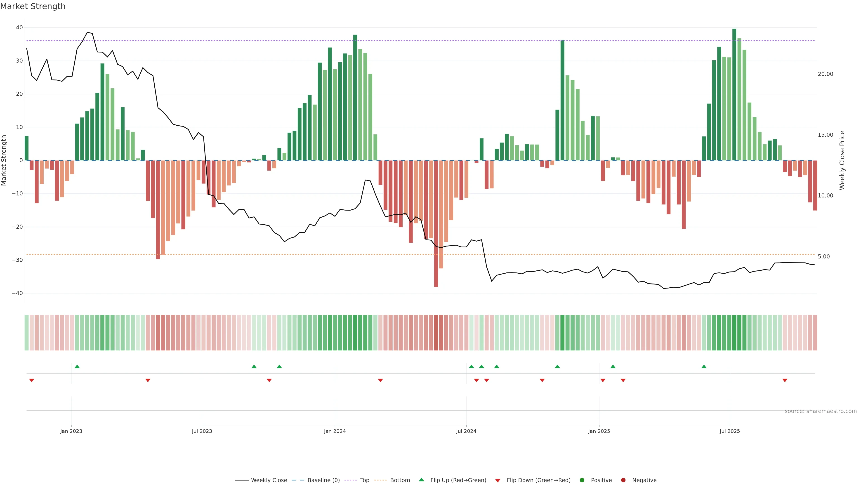Click the Negative red circle legend icon
This screenshot has height=488, width=868.
click(623, 480)
